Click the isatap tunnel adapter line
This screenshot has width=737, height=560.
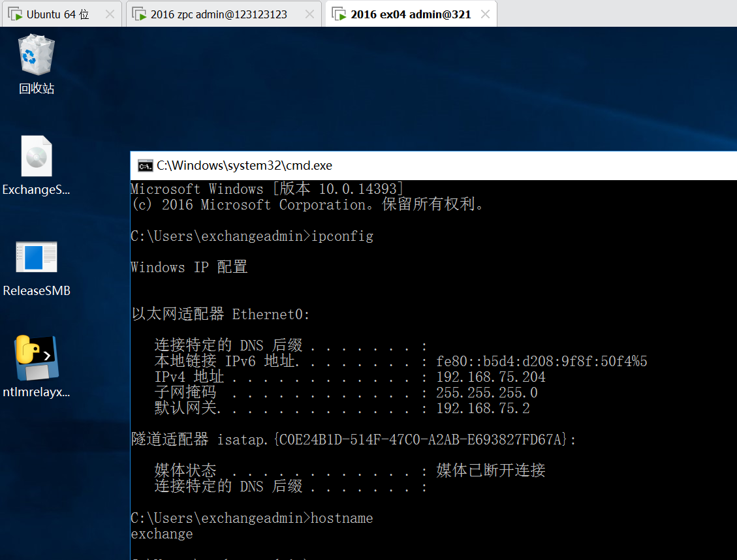[x=353, y=439]
